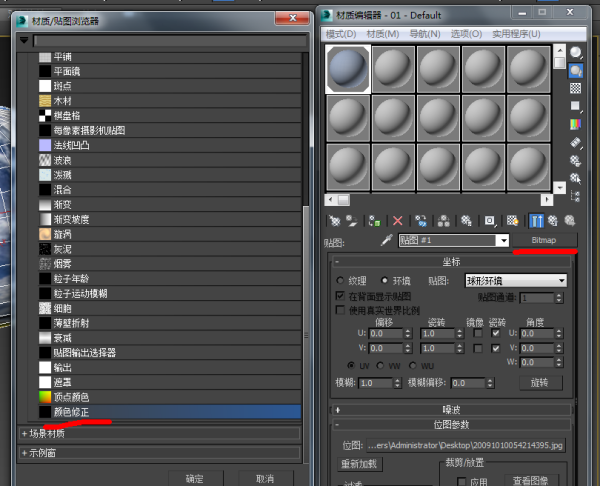Click the Put to Library icon

(x=466, y=221)
